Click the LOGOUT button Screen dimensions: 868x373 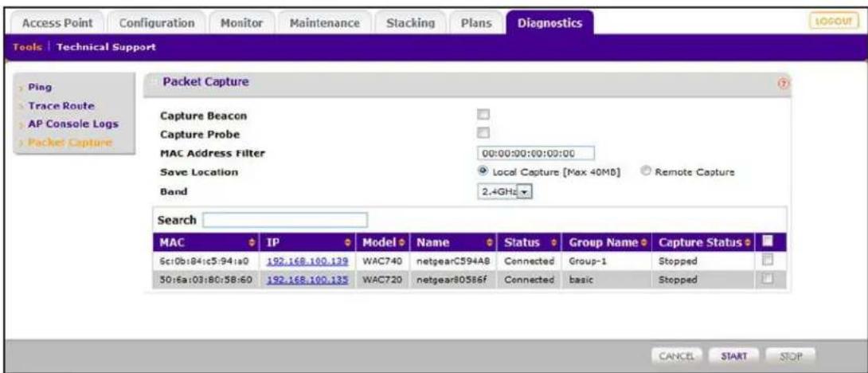pyautogui.click(x=833, y=20)
